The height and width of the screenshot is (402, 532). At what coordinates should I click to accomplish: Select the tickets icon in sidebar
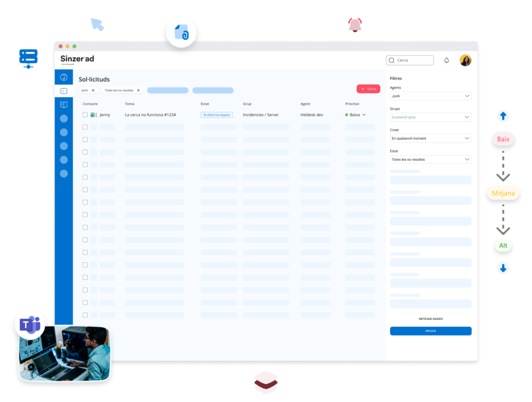point(64,91)
